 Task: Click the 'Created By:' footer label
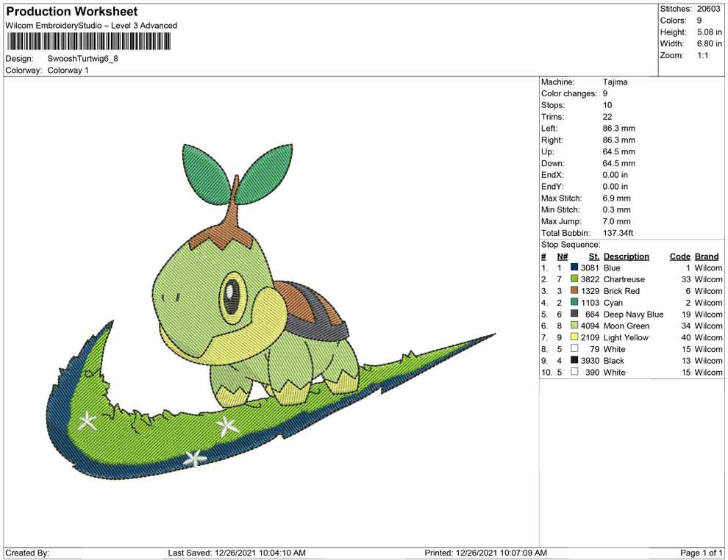(x=27, y=553)
